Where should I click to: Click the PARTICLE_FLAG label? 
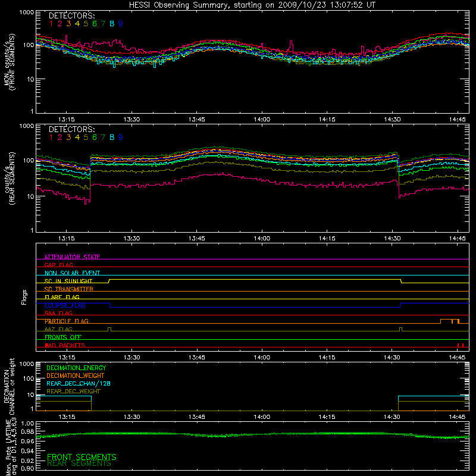coord(67,321)
